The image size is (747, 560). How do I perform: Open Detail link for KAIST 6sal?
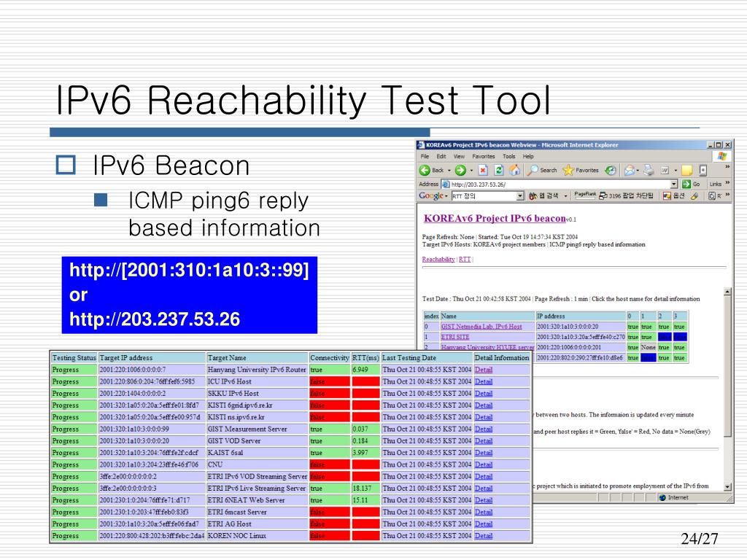click(x=484, y=453)
